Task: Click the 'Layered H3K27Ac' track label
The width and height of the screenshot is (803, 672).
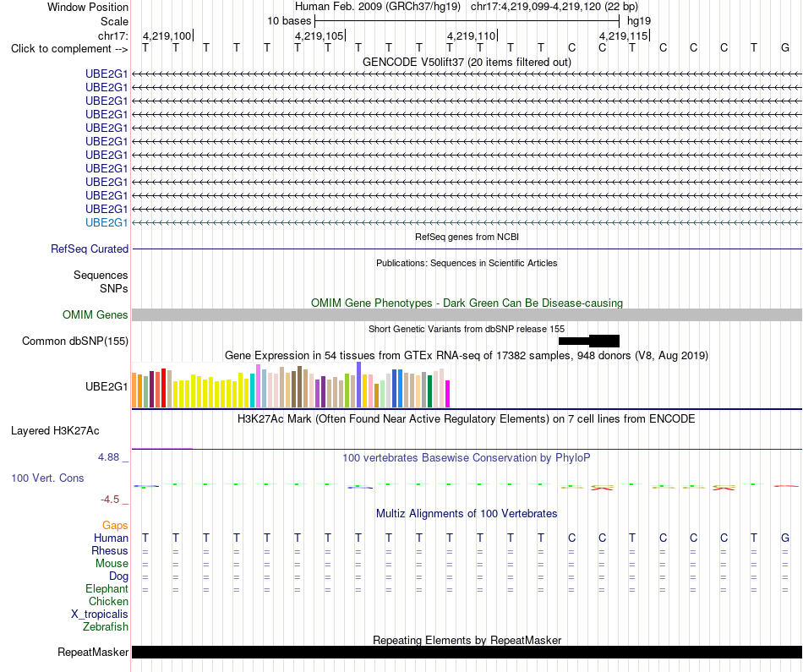Action: pyautogui.click(x=55, y=431)
